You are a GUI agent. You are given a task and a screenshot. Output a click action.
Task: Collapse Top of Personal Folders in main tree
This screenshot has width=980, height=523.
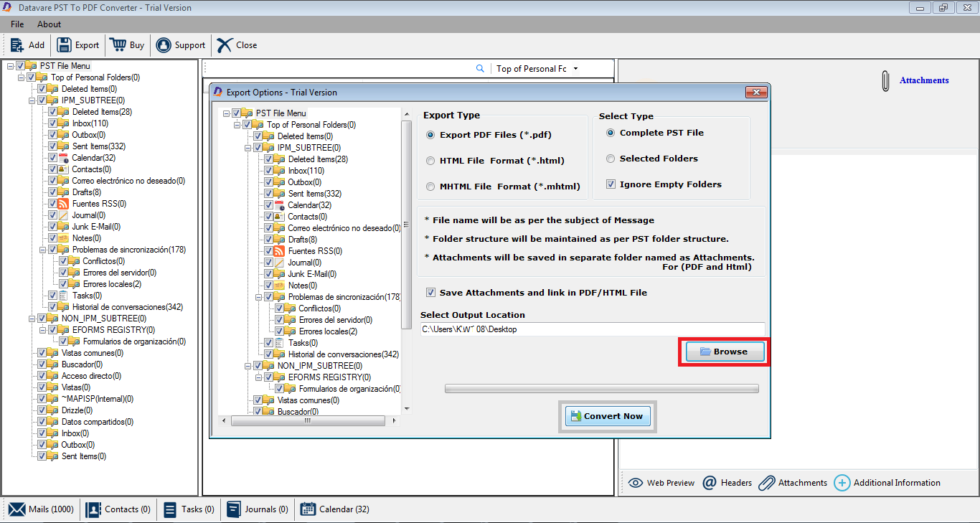tap(21, 77)
